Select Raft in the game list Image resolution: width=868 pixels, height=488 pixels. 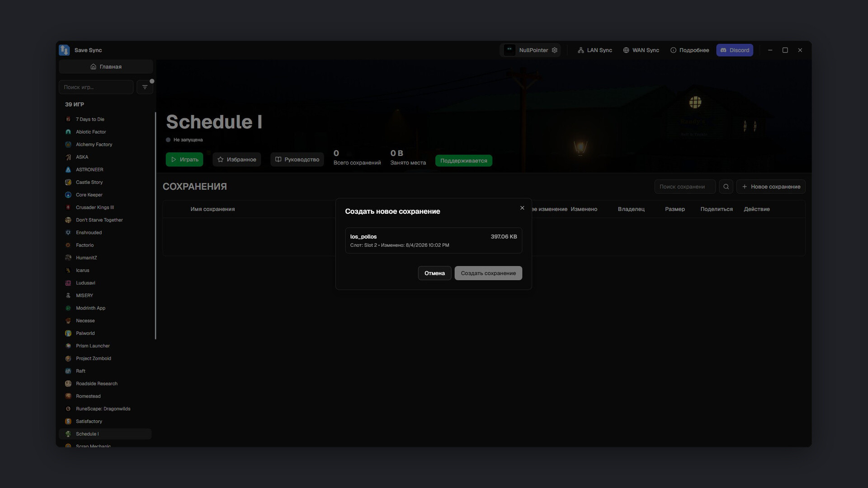105,371
